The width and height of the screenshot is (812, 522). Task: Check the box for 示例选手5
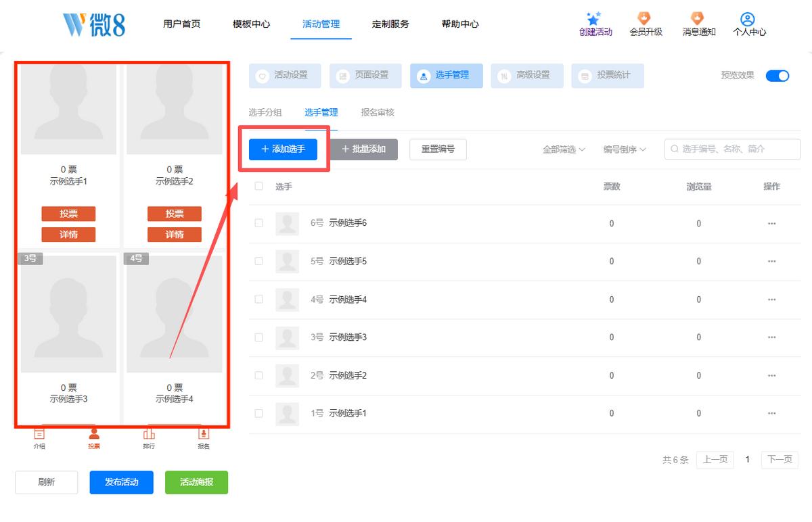click(258, 261)
